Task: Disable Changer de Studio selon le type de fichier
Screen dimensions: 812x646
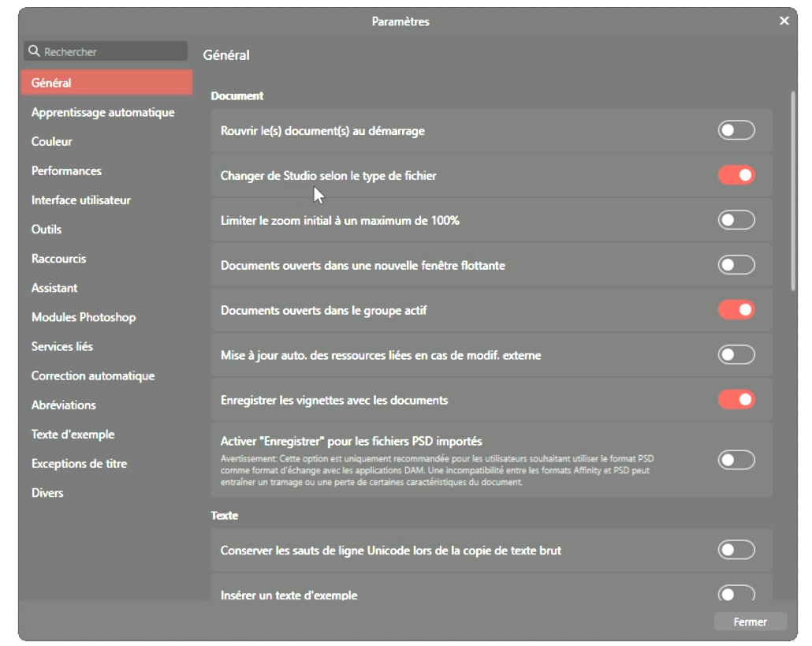Action: [x=736, y=175]
